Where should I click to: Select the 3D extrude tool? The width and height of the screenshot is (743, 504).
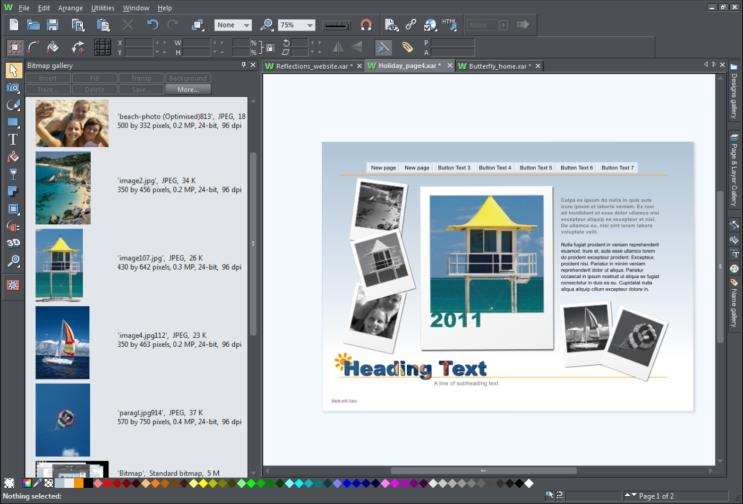point(13,243)
